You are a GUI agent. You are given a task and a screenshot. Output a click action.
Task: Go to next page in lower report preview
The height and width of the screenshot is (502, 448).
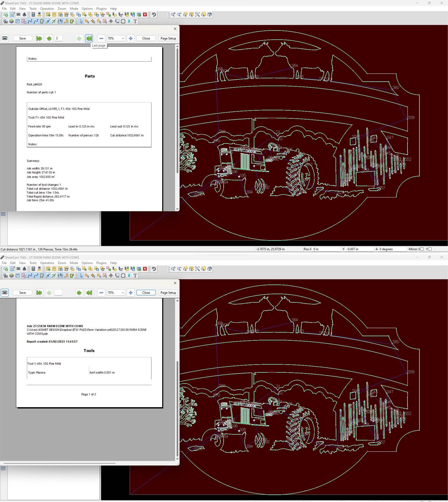click(x=79, y=293)
